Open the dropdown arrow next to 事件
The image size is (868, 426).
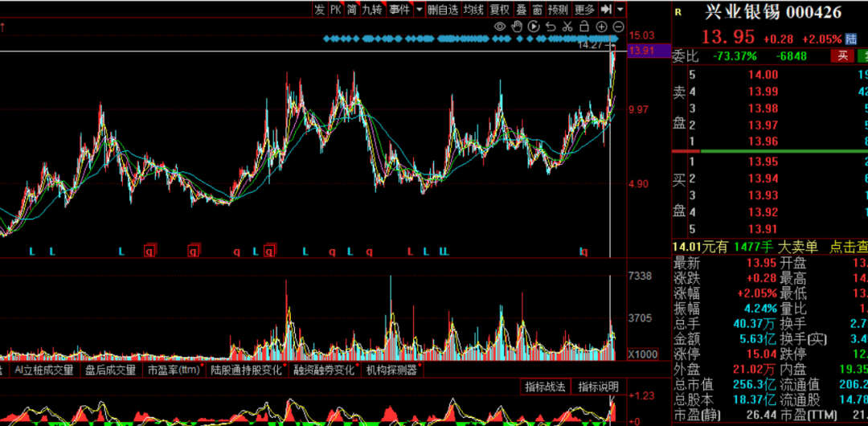click(419, 9)
